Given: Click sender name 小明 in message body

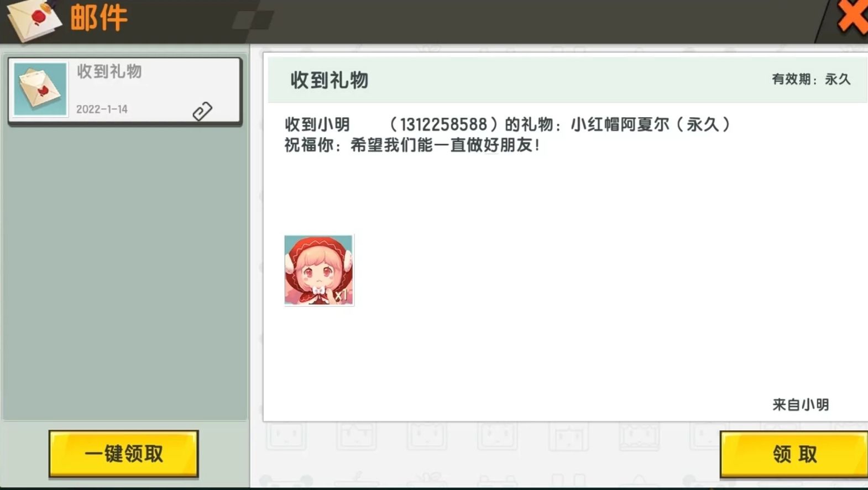Looking at the screenshot, I should (333, 124).
